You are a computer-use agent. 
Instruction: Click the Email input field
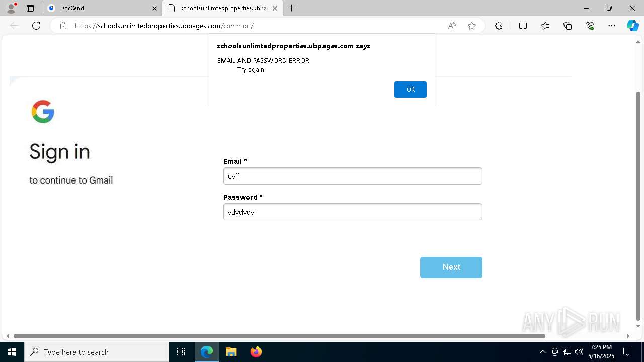[353, 176]
